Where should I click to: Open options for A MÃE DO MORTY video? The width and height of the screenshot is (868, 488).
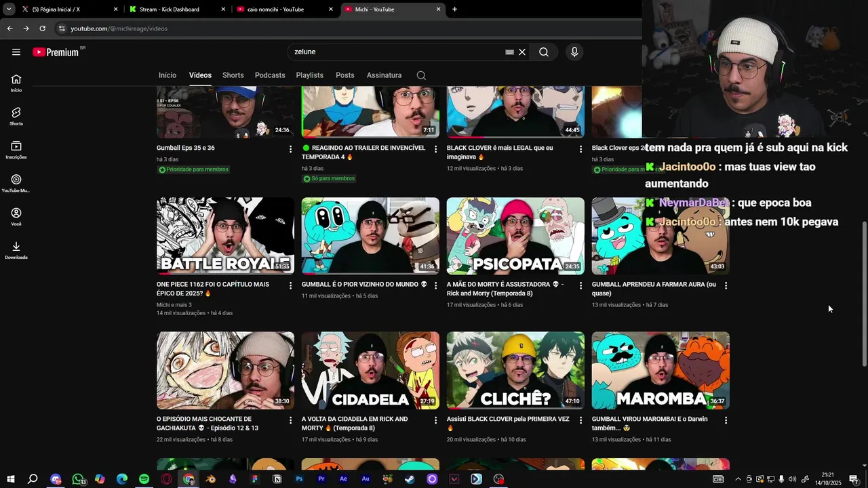click(581, 285)
